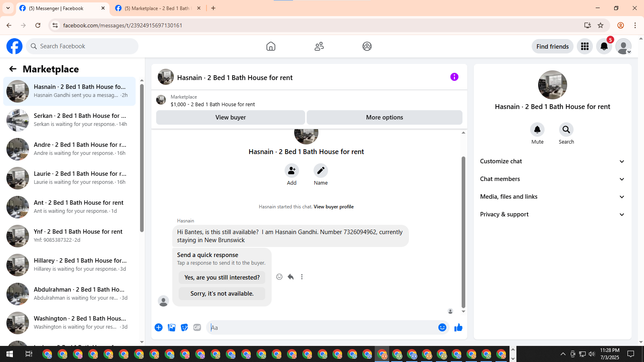
Task: Open the Groups icon in top navigation
Action: [x=367, y=46]
